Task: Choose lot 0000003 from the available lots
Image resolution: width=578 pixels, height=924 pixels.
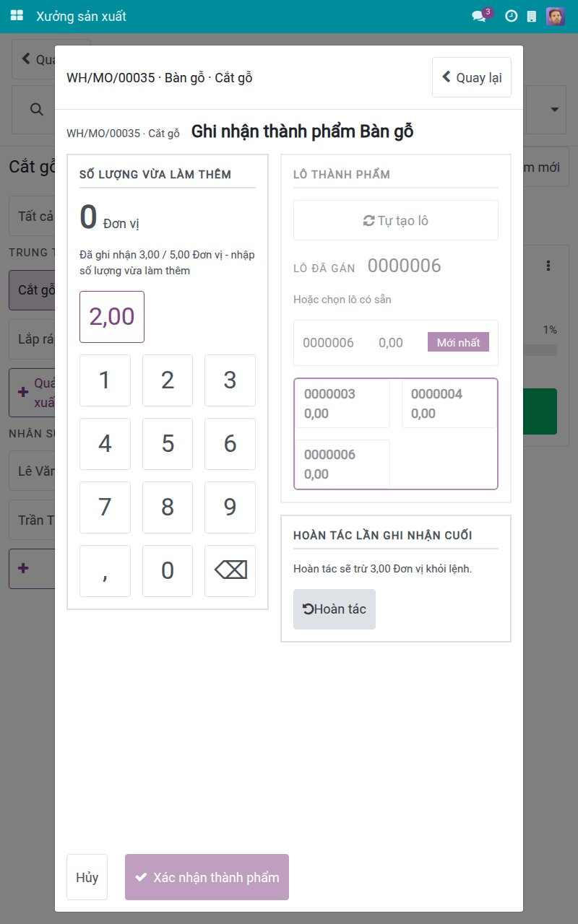Action: point(342,404)
